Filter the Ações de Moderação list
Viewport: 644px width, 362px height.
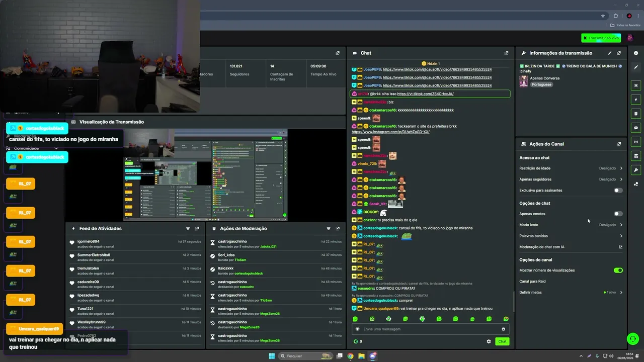click(x=329, y=228)
